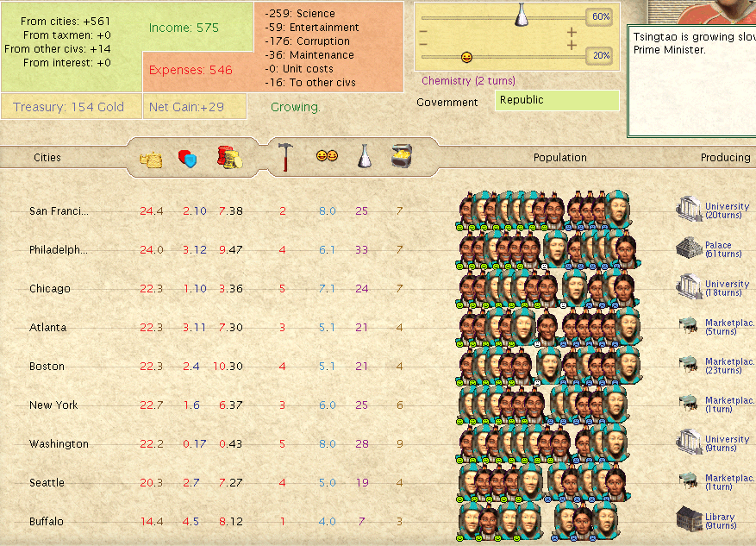Open the New York city row

[x=53, y=405]
